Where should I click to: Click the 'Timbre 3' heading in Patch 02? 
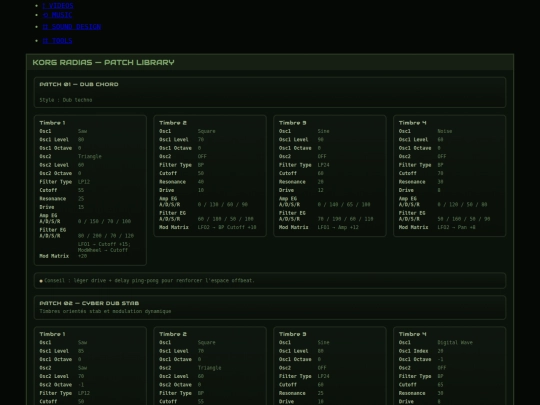(293, 334)
